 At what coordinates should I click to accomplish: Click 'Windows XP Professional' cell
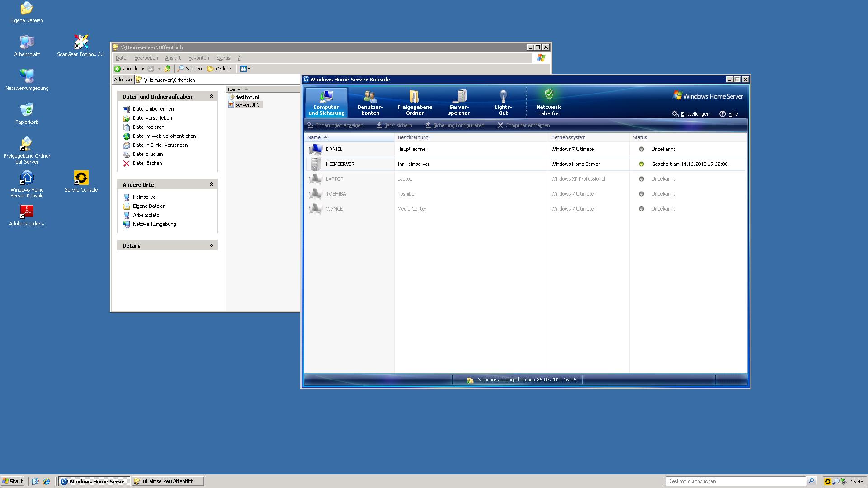pyautogui.click(x=578, y=179)
